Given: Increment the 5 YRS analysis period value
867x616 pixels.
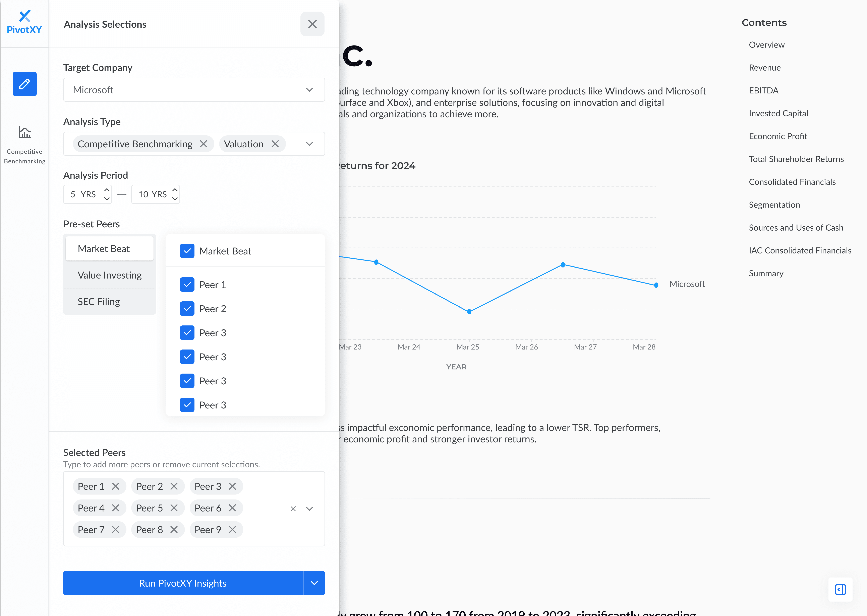Looking at the screenshot, I should pos(107,190).
